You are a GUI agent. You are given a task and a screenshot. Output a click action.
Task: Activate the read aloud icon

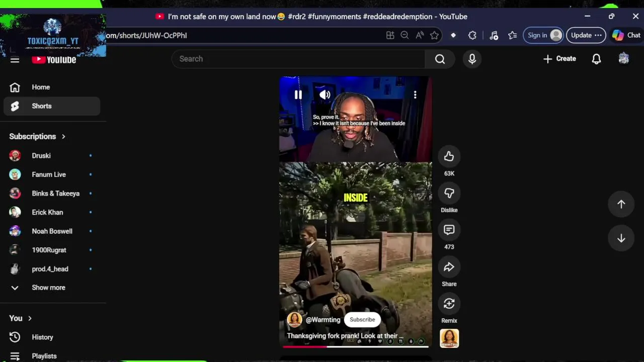[420, 35]
